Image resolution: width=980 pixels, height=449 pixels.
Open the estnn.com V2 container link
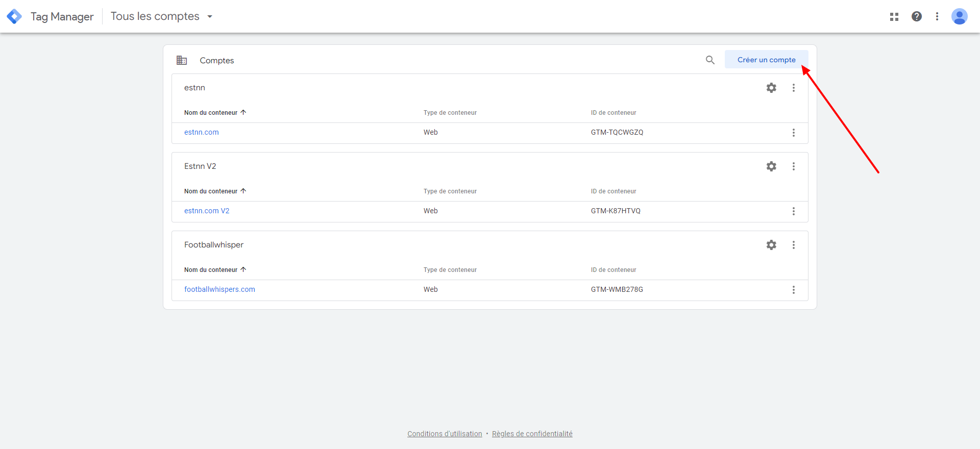click(x=207, y=211)
